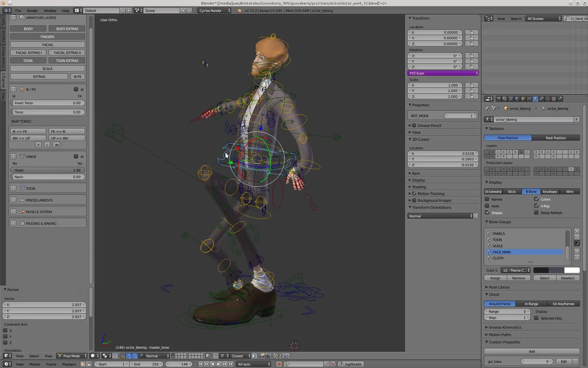Play animation forward in timeline
Image resolution: width=588 pixels, height=368 pixels.
tap(219, 364)
